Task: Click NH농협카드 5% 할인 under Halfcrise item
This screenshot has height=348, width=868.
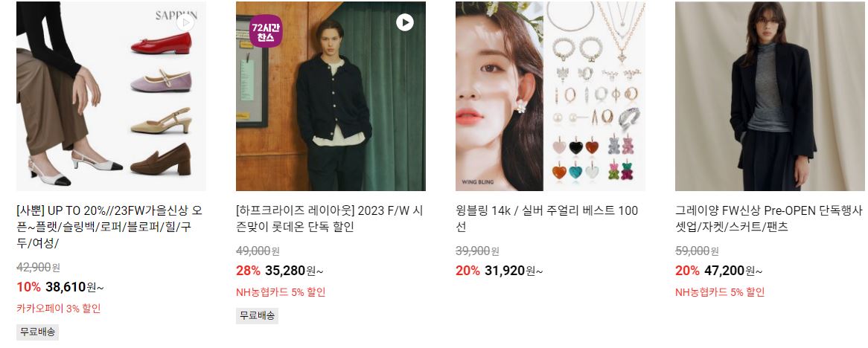Action: tap(281, 292)
